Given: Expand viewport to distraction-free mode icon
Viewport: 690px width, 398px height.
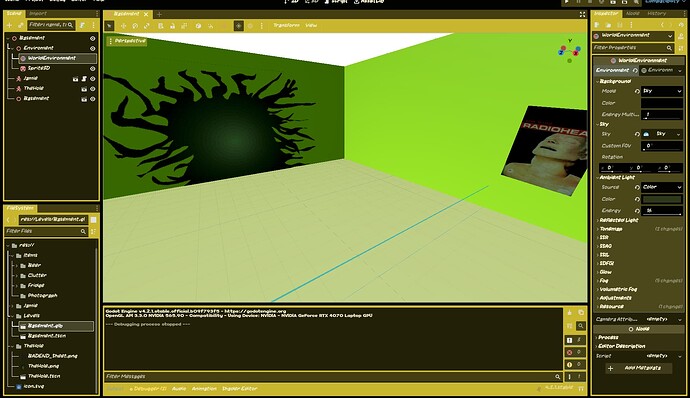Looking at the screenshot, I should tap(582, 15).
